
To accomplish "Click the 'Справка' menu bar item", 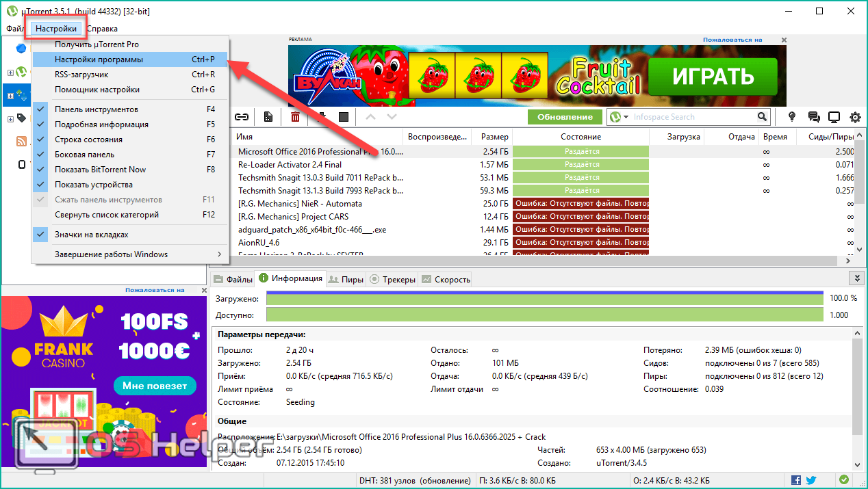I will [x=102, y=29].
